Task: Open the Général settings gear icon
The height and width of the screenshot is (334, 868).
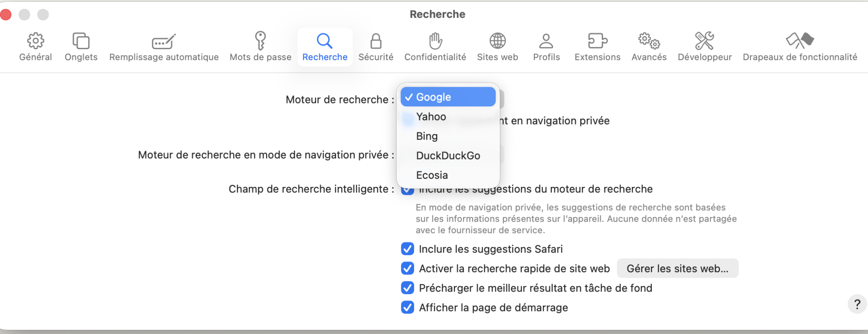Action: 36,41
